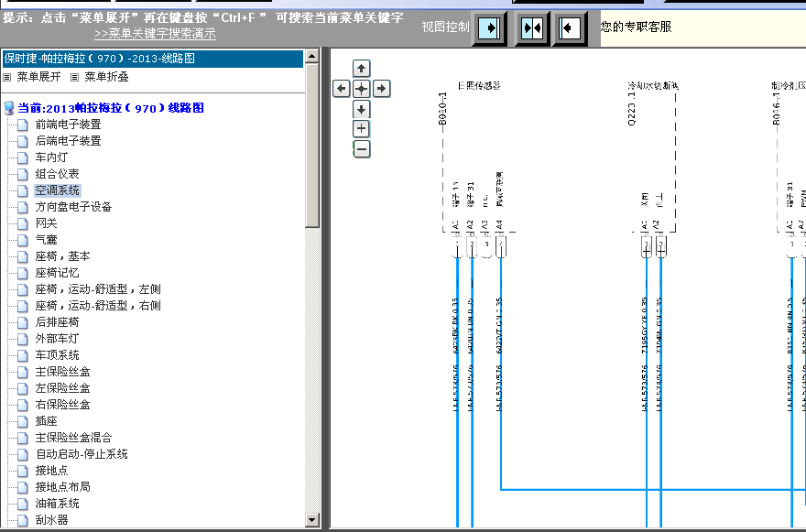Click the page icon beside 空调系统
This screenshot has width=806, height=532.
click(23, 190)
